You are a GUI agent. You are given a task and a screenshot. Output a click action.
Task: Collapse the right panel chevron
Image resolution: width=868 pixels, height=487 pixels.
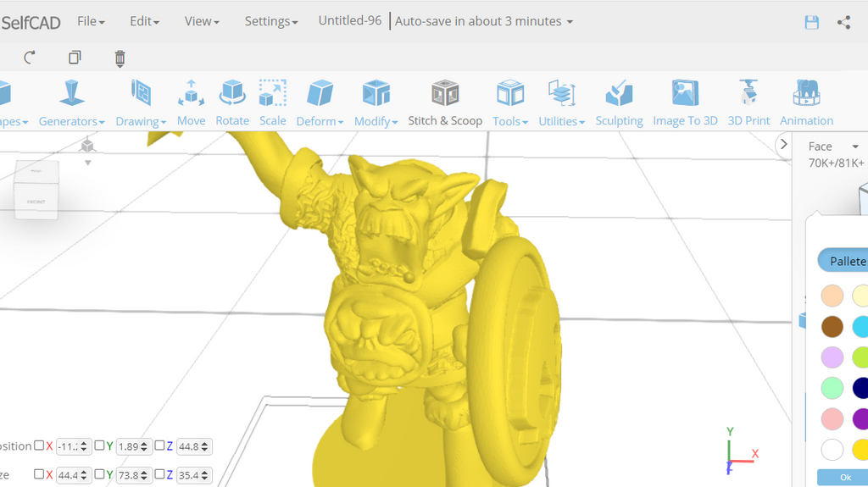point(783,144)
